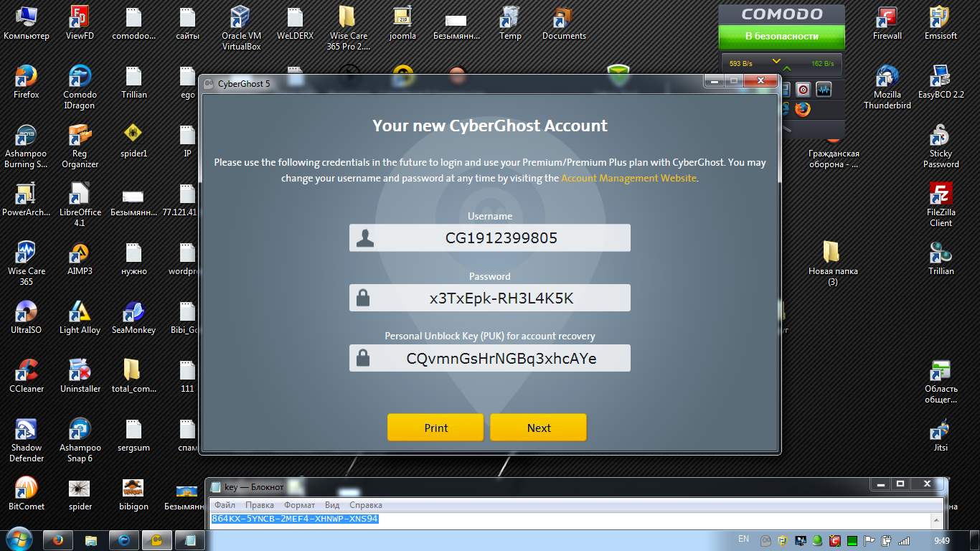
Task: Select the Light Alloy desktop icon
Action: [80, 316]
